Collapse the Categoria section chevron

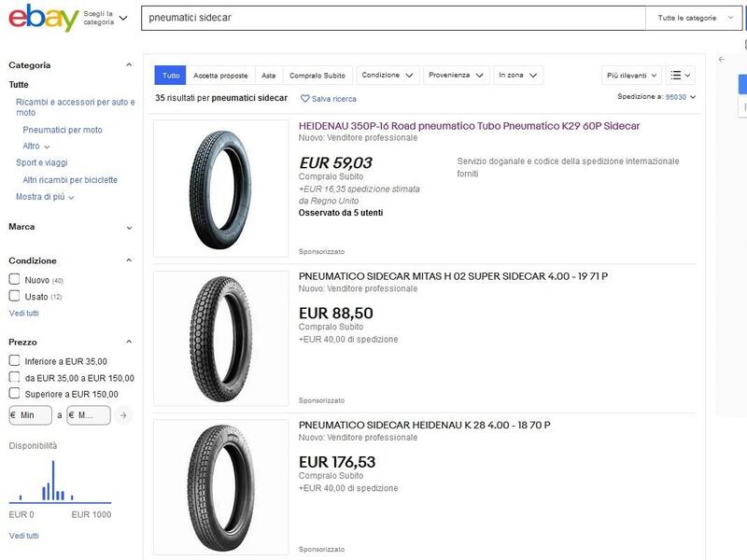pyautogui.click(x=129, y=65)
